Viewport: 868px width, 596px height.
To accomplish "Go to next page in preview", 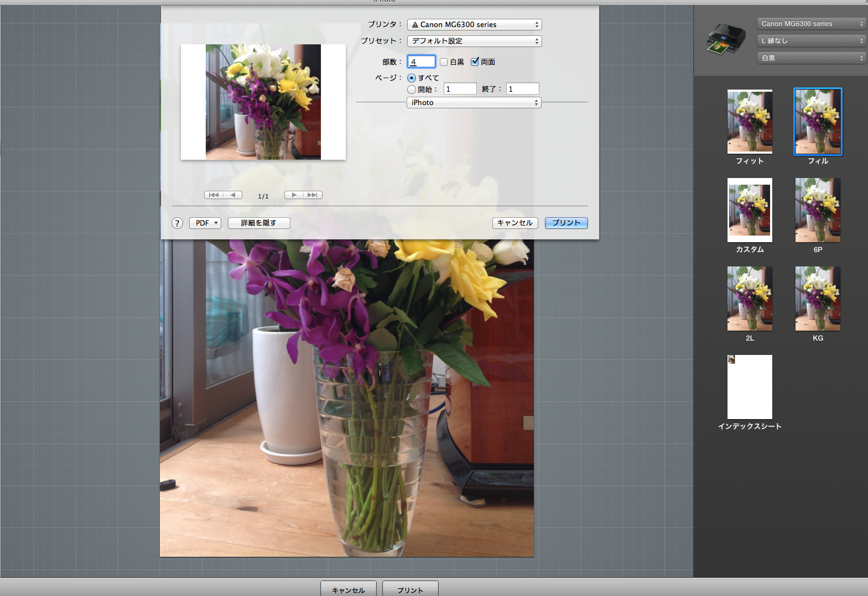I will point(294,195).
